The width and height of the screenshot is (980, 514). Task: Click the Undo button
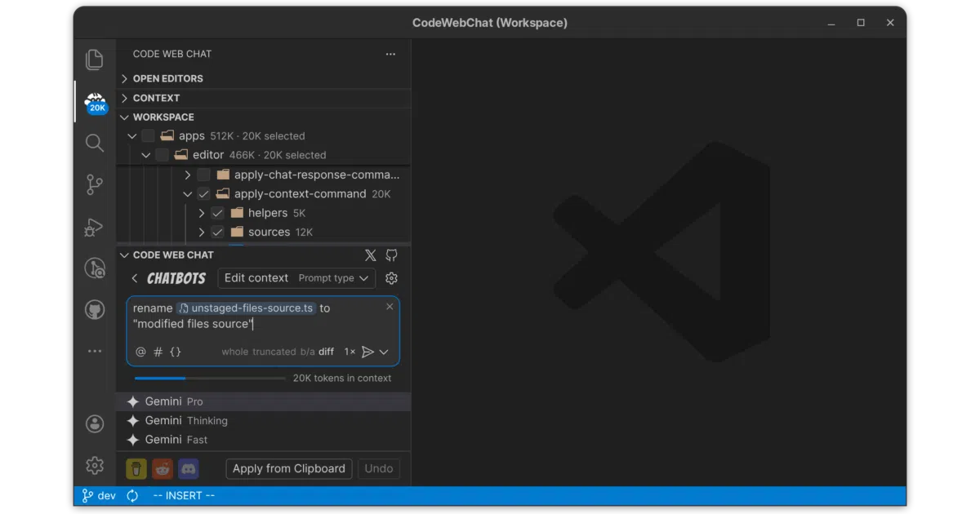379,468
